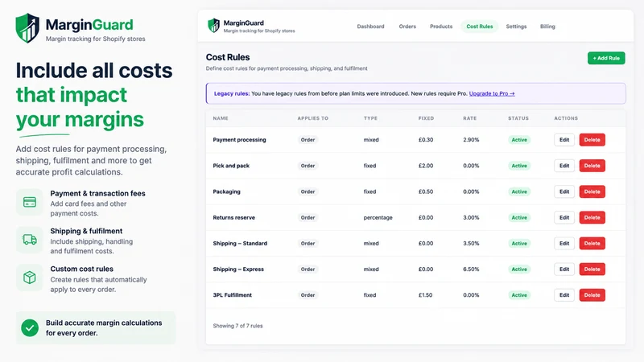Image resolution: width=644 pixels, height=362 pixels.
Task: Click the Active badge for Payment processing
Action: pyautogui.click(x=519, y=140)
